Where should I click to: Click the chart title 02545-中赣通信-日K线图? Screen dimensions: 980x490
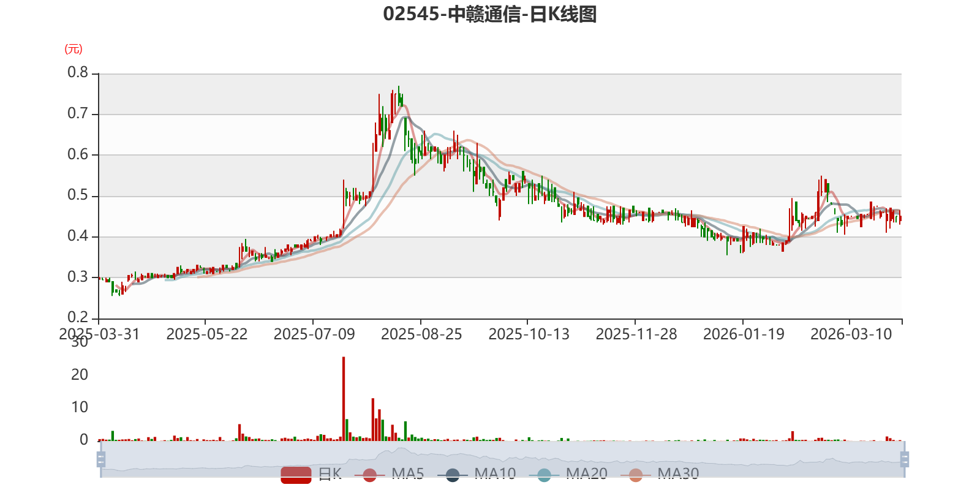pyautogui.click(x=490, y=14)
